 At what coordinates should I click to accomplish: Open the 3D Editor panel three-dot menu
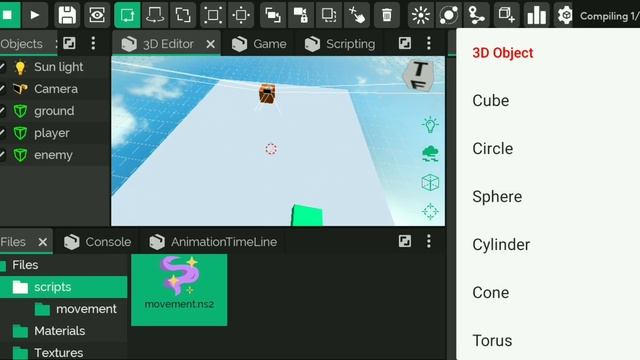pyautogui.click(x=429, y=43)
